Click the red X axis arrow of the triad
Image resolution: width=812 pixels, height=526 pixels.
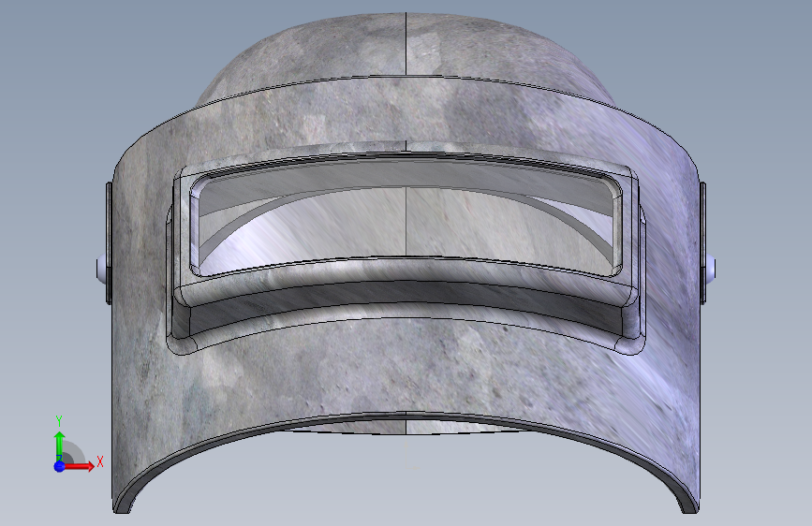click(79, 466)
